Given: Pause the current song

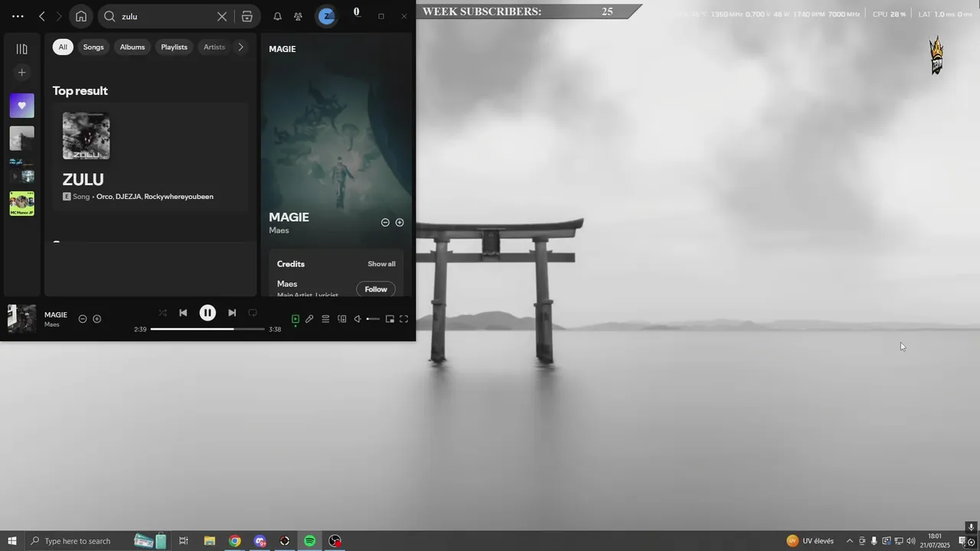Looking at the screenshot, I should 207,313.
